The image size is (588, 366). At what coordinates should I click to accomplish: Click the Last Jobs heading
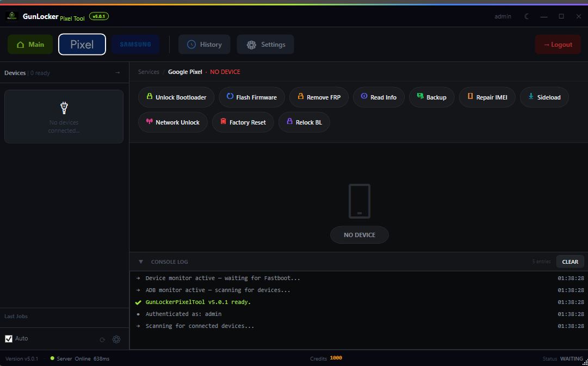tap(16, 316)
